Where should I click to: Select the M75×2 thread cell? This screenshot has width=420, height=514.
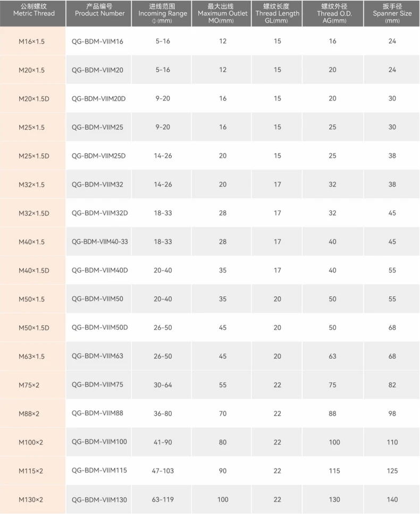coord(29,385)
